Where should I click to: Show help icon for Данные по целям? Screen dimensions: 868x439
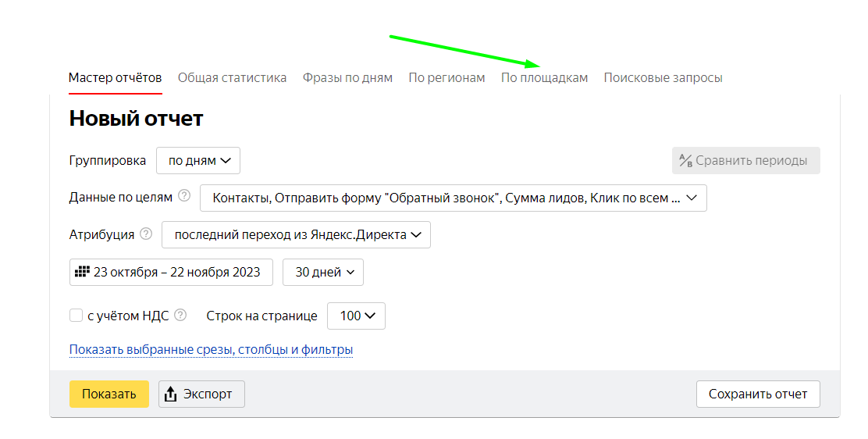184,195
